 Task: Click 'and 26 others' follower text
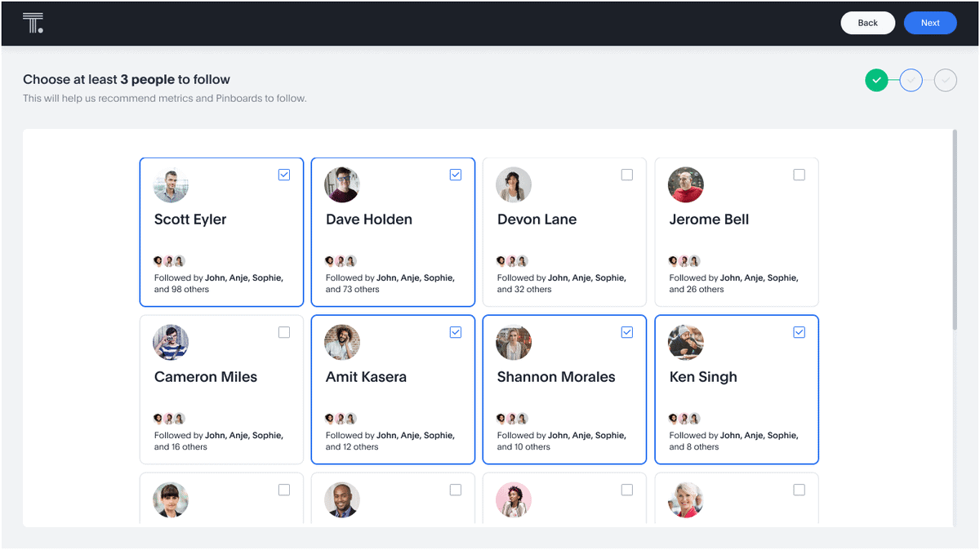pos(697,290)
